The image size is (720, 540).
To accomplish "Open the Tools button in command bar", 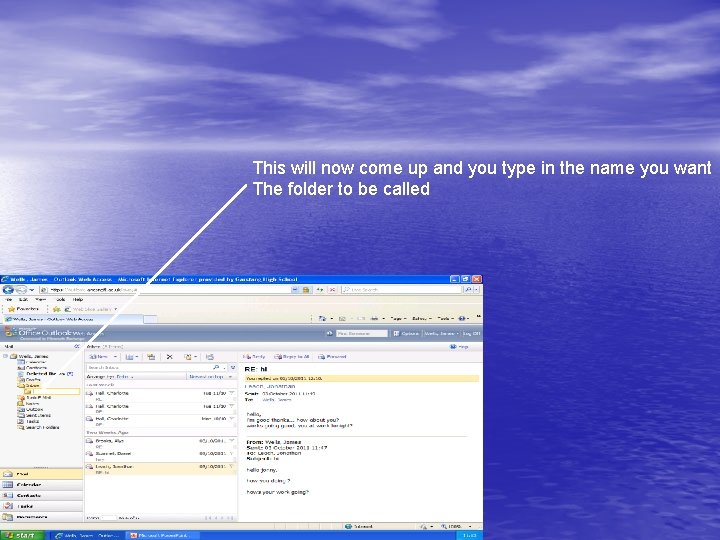I will [445, 318].
